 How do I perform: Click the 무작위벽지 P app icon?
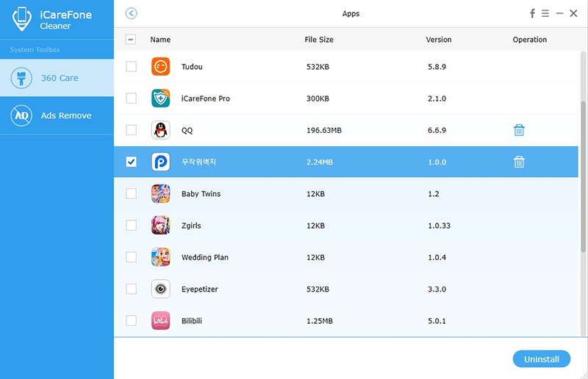(x=160, y=162)
